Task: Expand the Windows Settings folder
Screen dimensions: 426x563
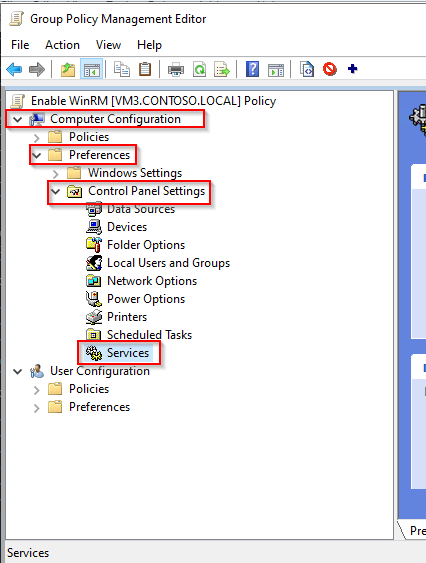Action: [x=56, y=174]
